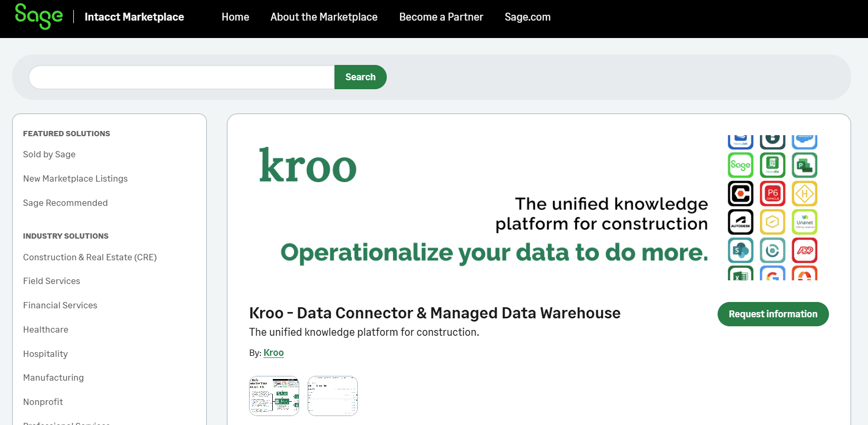868x425 pixels.
Task: Click the Google G icon
Action: (772, 273)
